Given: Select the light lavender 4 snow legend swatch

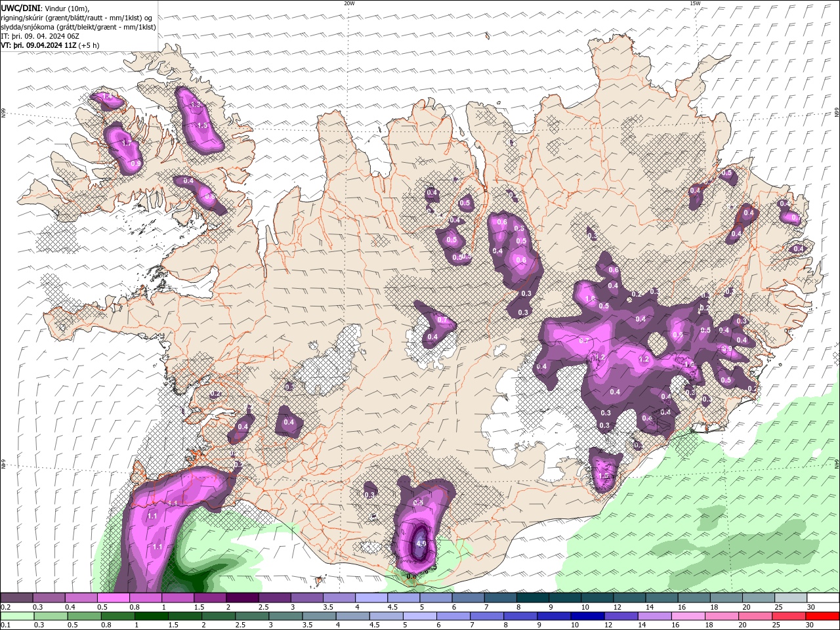Looking at the screenshot, I should tap(371, 598).
